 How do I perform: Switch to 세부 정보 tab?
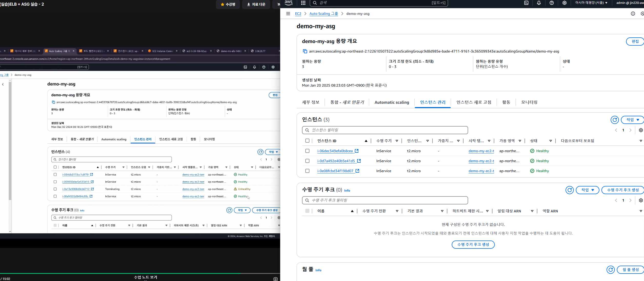tap(311, 102)
